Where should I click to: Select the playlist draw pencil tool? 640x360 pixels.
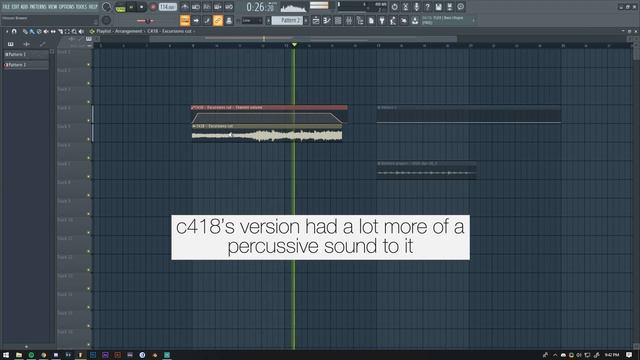click(x=25, y=31)
